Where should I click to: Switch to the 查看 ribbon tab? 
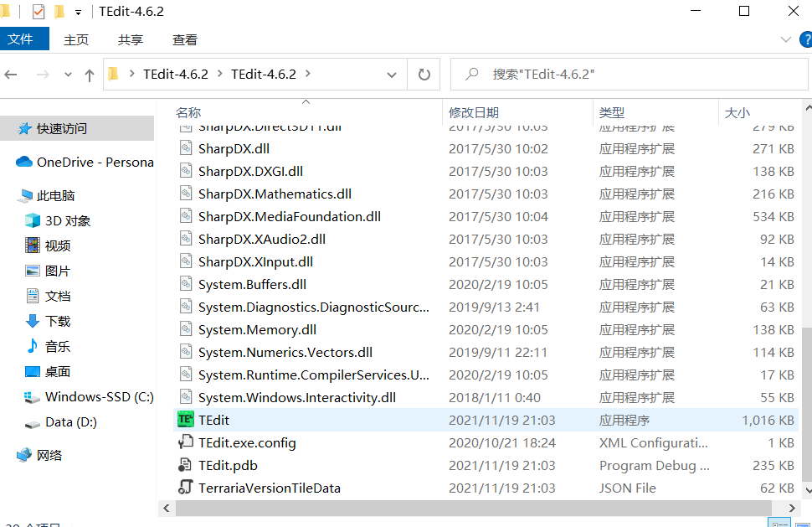click(x=184, y=39)
